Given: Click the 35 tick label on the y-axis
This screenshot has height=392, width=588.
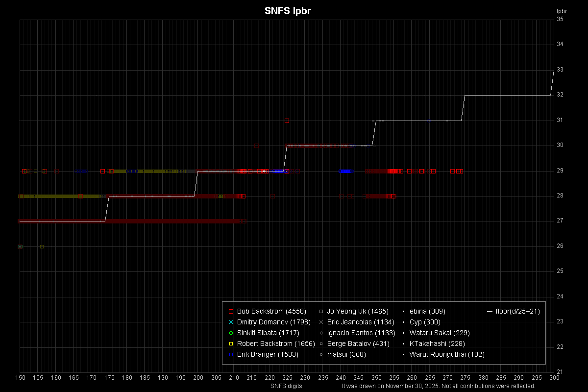Looking at the screenshot, I should 560,19.
